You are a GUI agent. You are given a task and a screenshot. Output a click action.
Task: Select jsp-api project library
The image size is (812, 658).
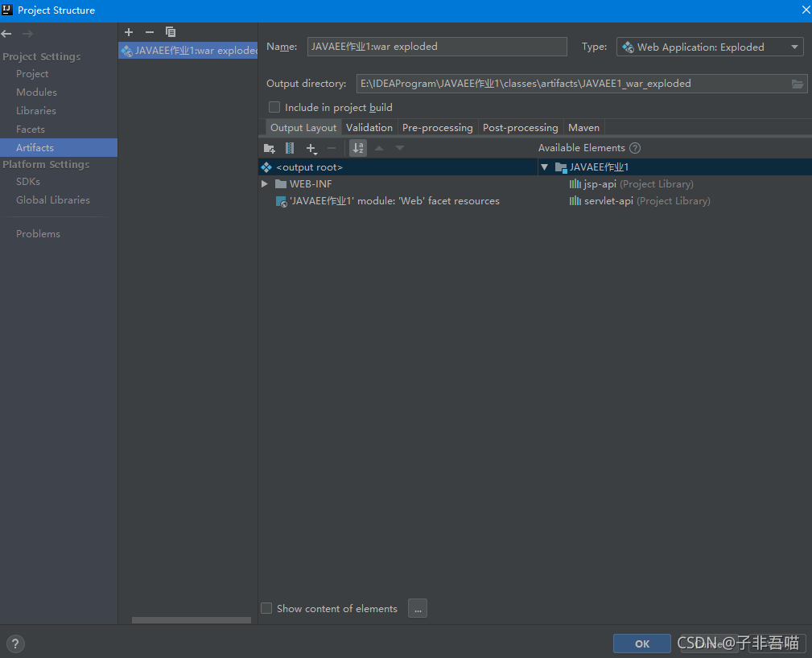click(631, 183)
